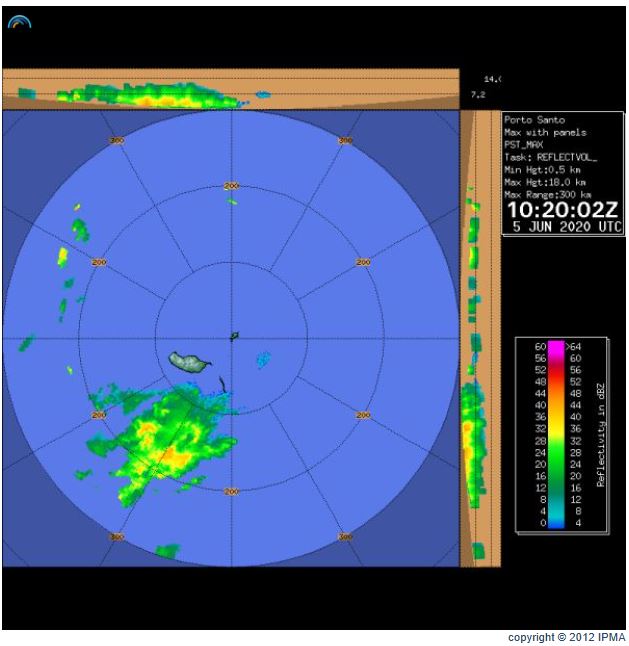Screen dimensions: 629x646
Task: Click the '0' value at the legend bottom
Action: click(x=543, y=522)
